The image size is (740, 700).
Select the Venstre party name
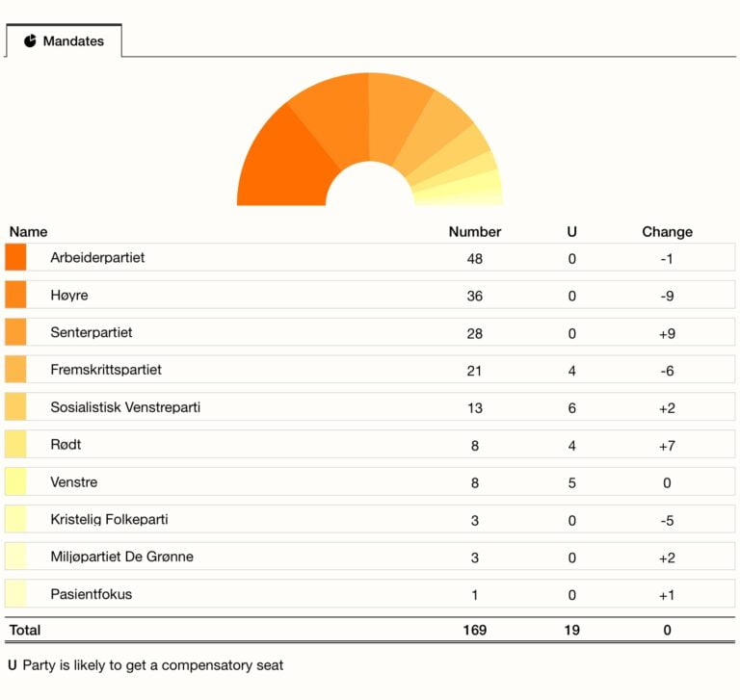point(73,482)
